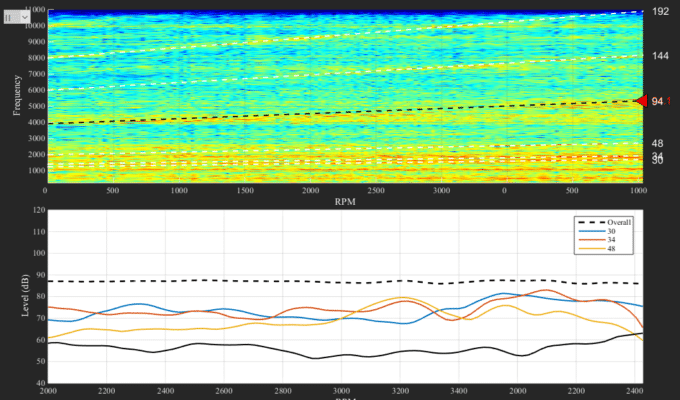The width and height of the screenshot is (680, 400).
Task: Click the RPM label under the spectrogram
Action: pyautogui.click(x=344, y=201)
